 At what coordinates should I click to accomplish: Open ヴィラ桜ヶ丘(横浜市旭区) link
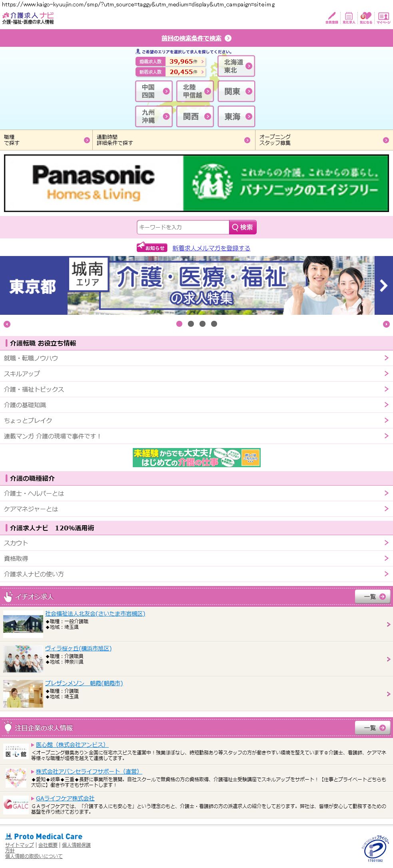click(x=78, y=648)
